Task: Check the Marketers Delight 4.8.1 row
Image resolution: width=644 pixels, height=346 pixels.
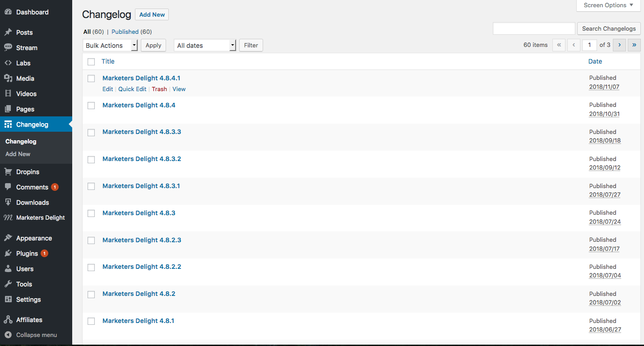Action: coord(91,321)
